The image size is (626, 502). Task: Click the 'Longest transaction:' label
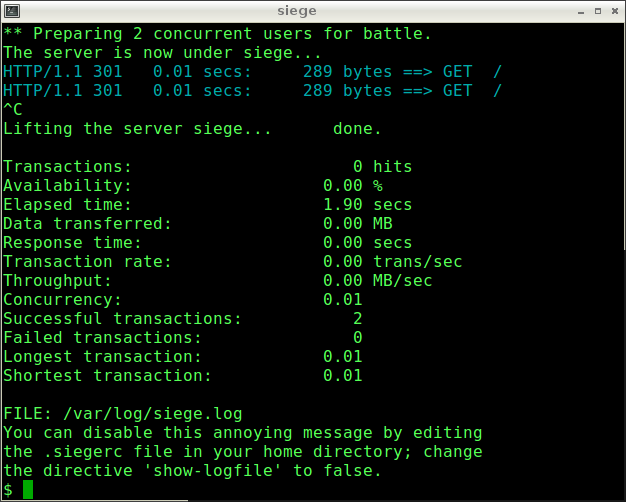click(x=103, y=357)
